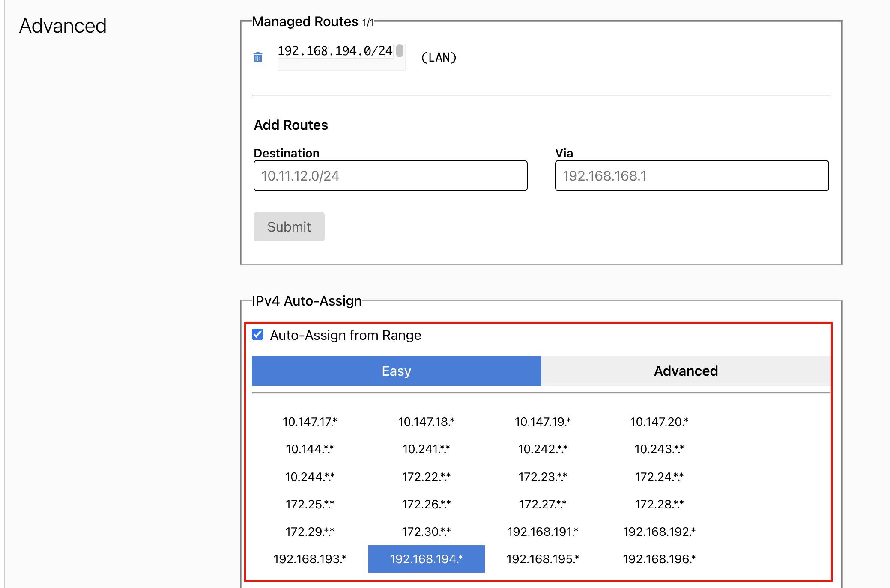Viewport: 890px width, 588px height.
Task: Delete the 192.168.194.0/24 managed route
Action: click(258, 57)
